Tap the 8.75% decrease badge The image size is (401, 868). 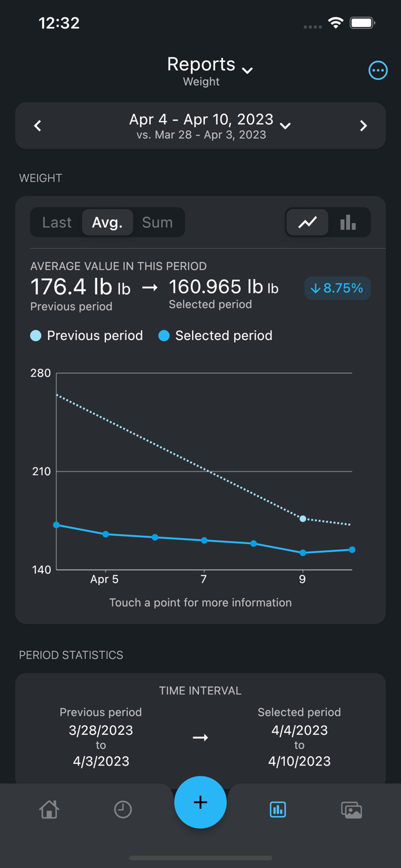[x=337, y=288]
